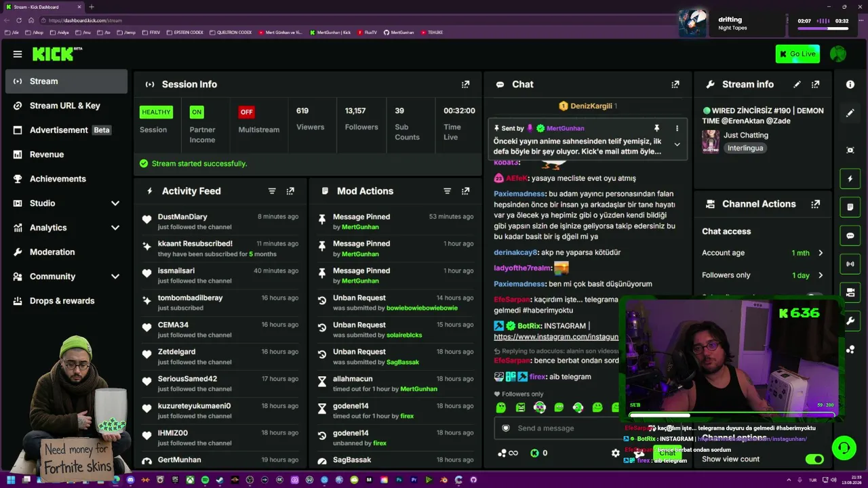Click the Interlingua language tag

pos(745,148)
